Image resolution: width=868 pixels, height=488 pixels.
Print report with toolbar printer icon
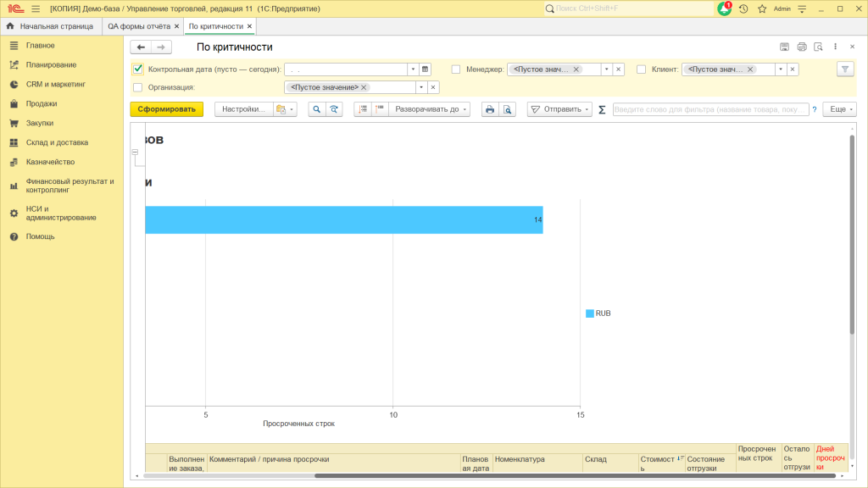[490, 109]
